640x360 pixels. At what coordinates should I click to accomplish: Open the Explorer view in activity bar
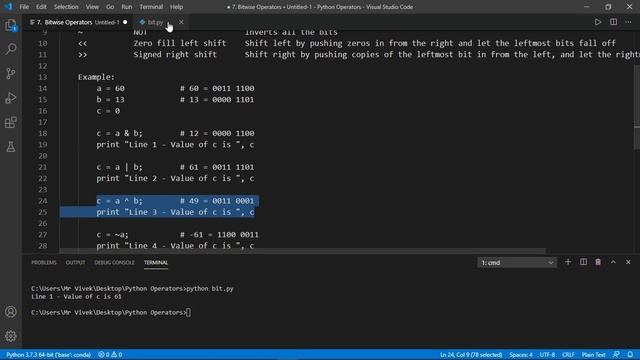pyautogui.click(x=11, y=25)
